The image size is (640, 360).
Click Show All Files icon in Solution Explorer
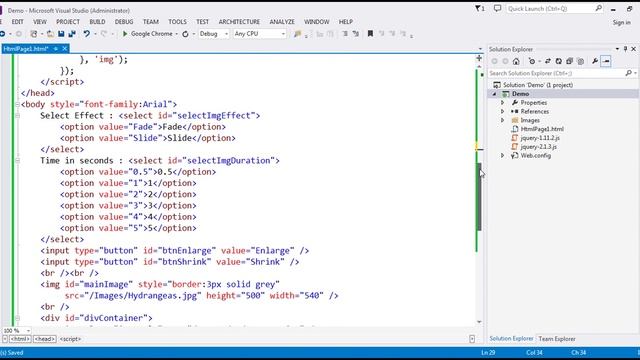pyautogui.click(x=580, y=61)
